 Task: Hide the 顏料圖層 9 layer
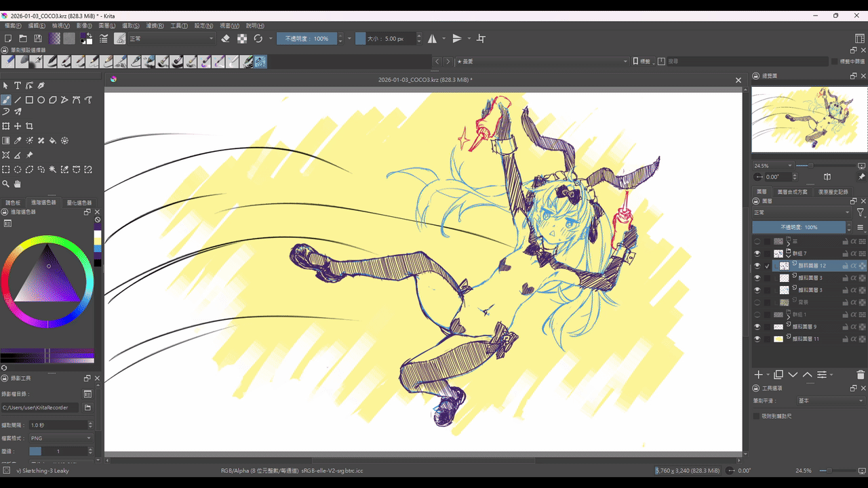757,327
